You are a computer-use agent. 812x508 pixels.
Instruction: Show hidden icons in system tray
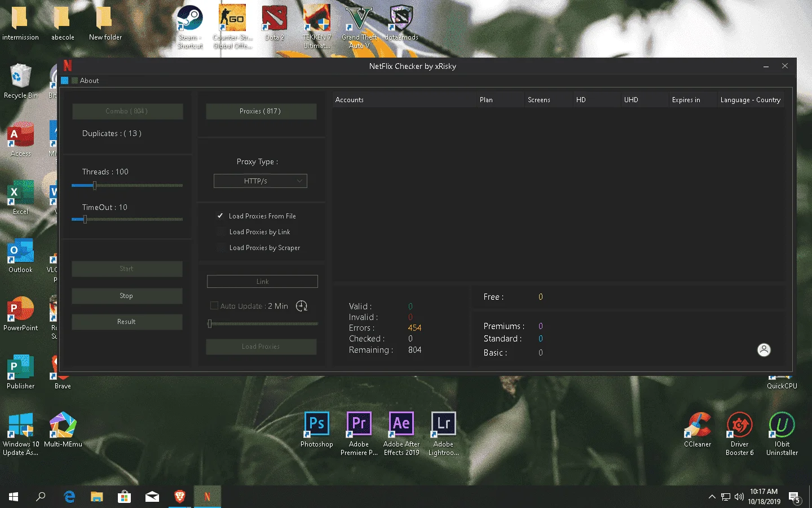(712, 497)
